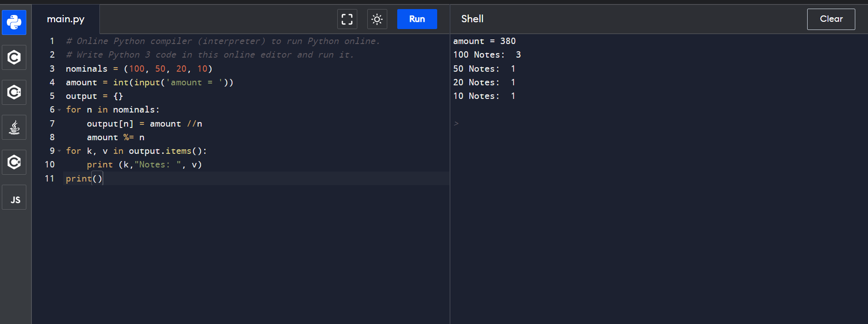
Task: Select the C# compiler icon
Action: (14, 162)
